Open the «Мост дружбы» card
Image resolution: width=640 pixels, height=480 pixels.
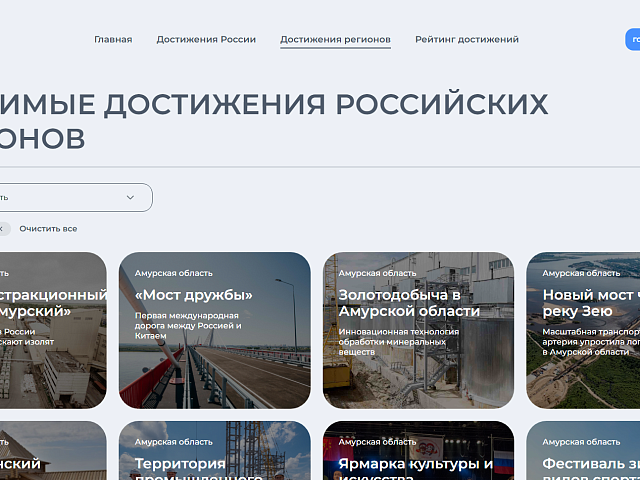215,330
